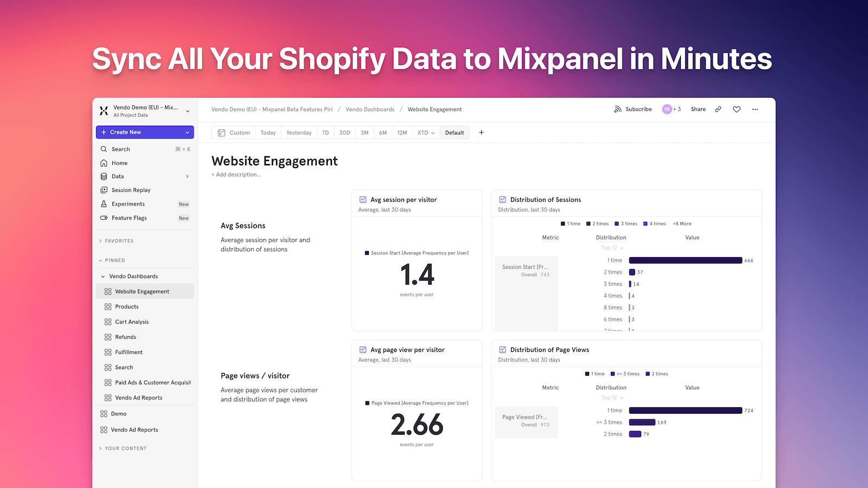Viewport: 868px width, 488px height.
Task: Open more options with the ellipsis icon
Action: tap(755, 109)
